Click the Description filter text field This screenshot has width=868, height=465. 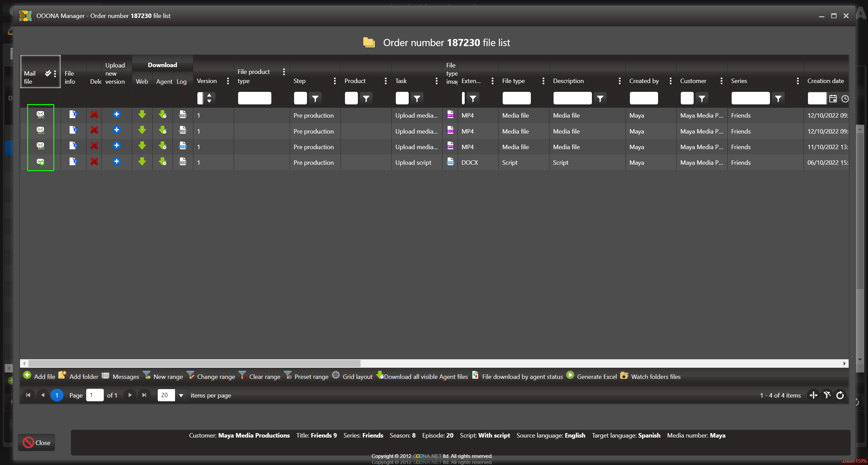pyautogui.click(x=572, y=98)
